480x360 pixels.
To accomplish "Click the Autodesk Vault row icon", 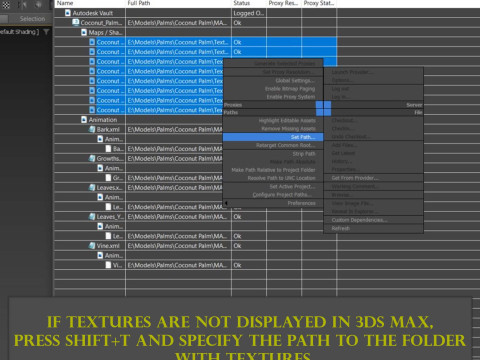I will pos(68,13).
